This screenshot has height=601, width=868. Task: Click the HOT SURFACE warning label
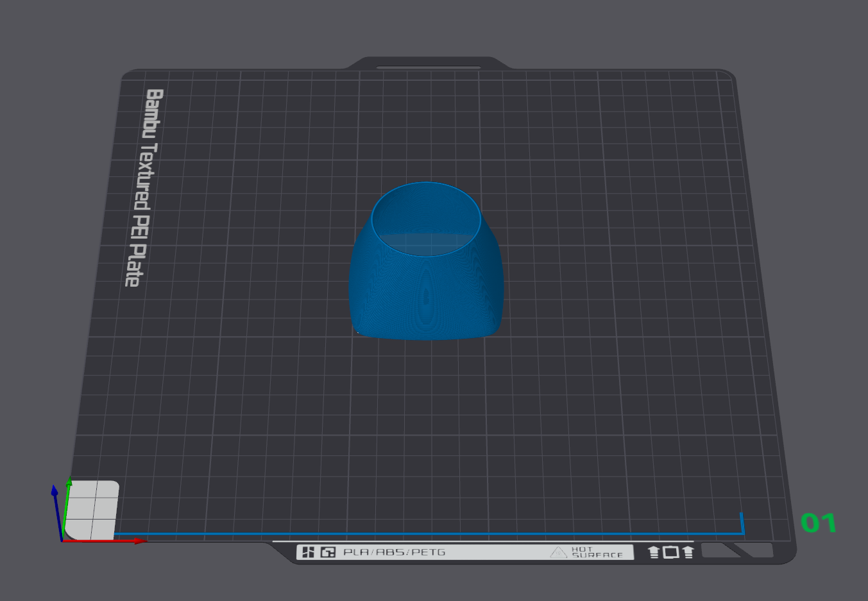[587, 552]
